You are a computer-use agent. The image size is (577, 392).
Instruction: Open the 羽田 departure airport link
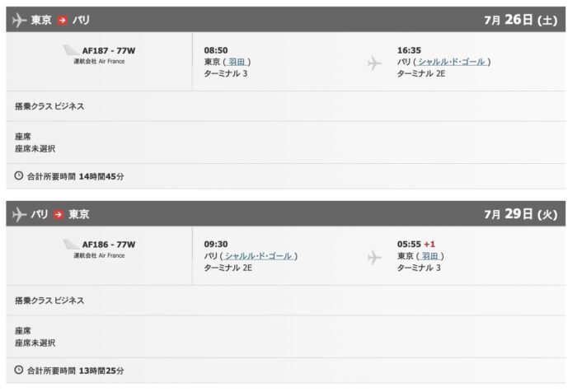pos(237,62)
